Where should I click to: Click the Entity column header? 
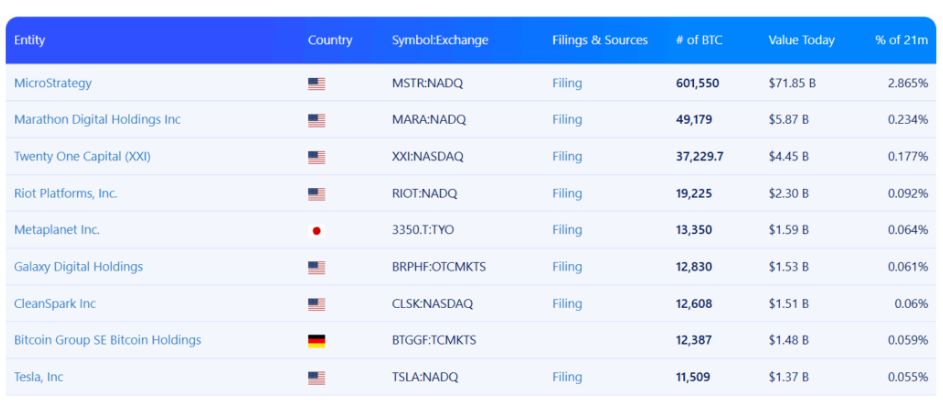click(29, 40)
